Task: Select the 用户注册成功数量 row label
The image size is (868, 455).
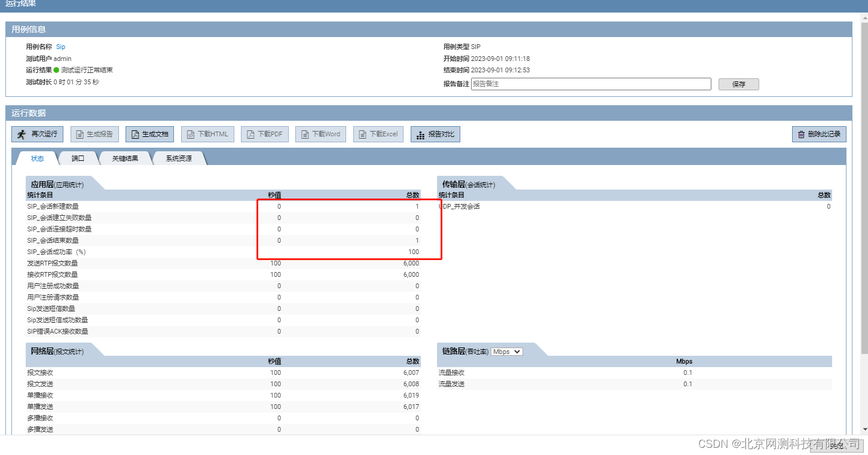Action: [53, 286]
